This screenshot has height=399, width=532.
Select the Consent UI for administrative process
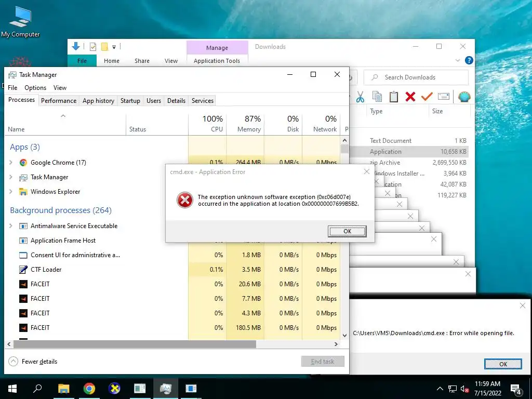[x=172, y=255]
